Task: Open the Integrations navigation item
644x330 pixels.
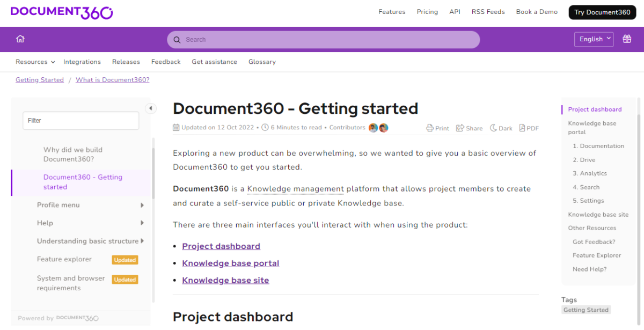Action: 82,62
